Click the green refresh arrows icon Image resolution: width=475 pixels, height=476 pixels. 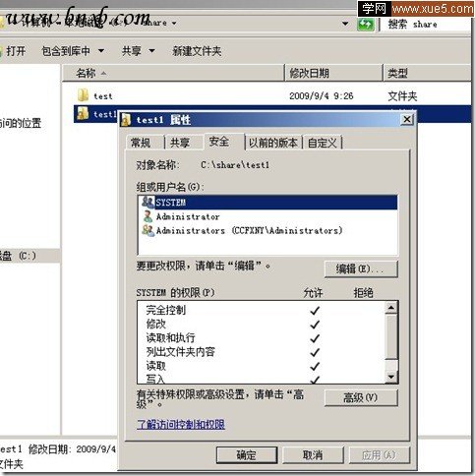(366, 25)
